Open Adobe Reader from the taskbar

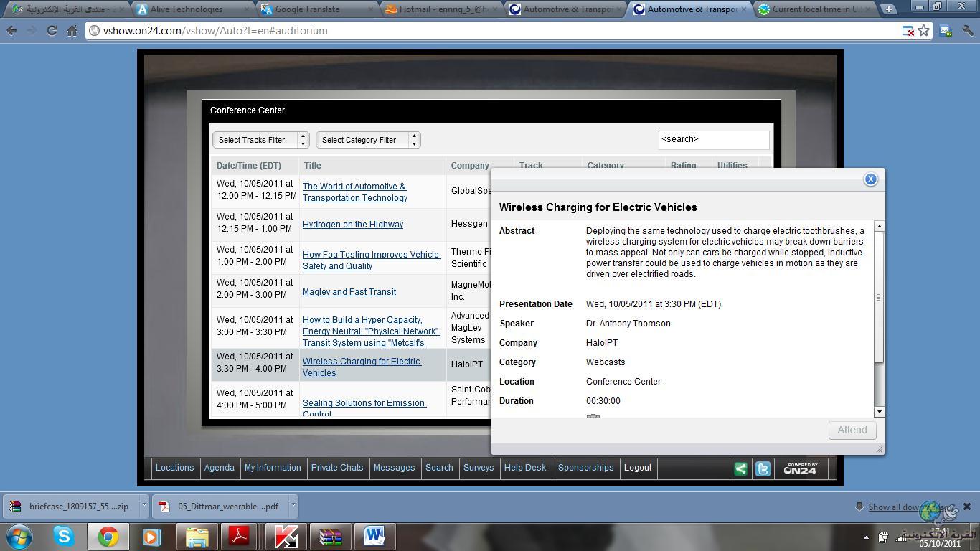(x=239, y=537)
